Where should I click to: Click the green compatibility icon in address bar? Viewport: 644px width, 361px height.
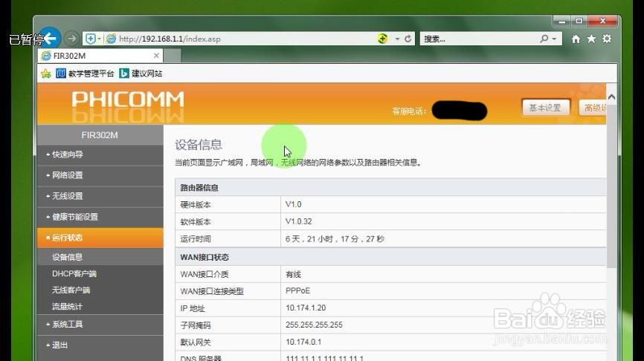coord(382,39)
